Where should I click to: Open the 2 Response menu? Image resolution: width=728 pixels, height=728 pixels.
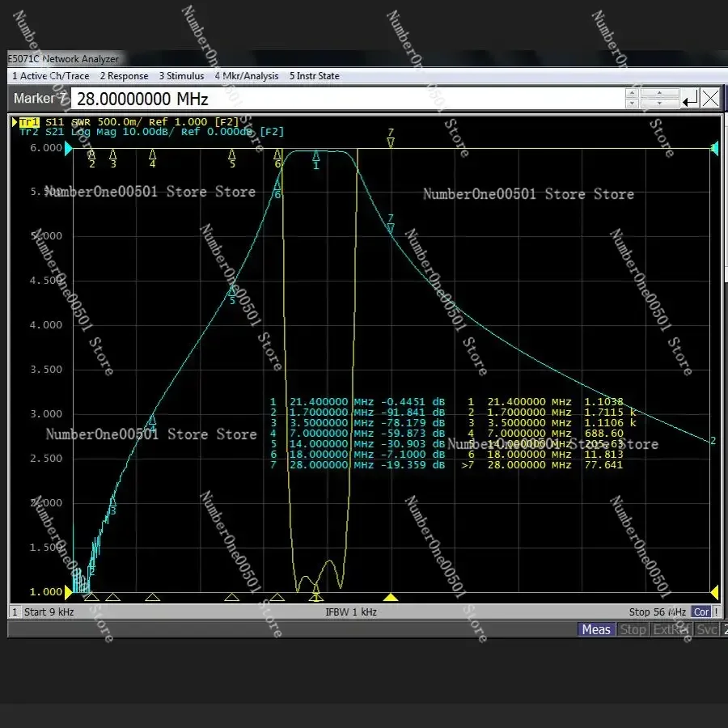pyautogui.click(x=124, y=76)
